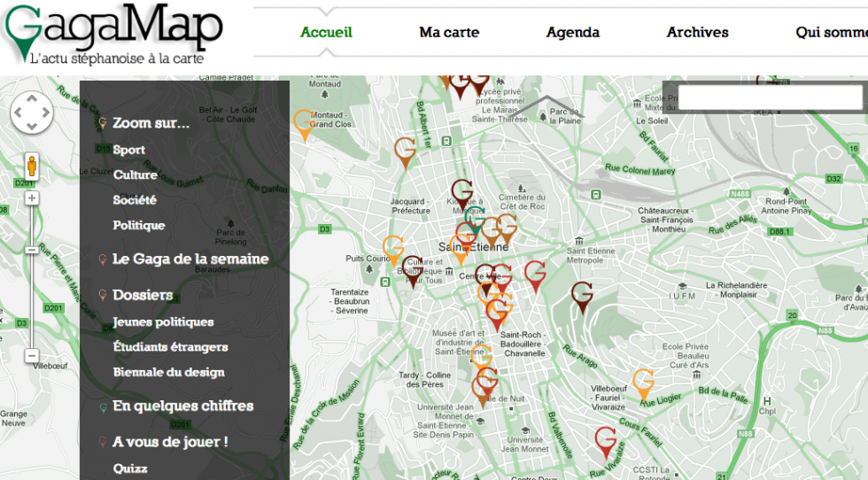The width and height of the screenshot is (868, 480).
Task: Click the map pan control
Action: tap(32, 112)
